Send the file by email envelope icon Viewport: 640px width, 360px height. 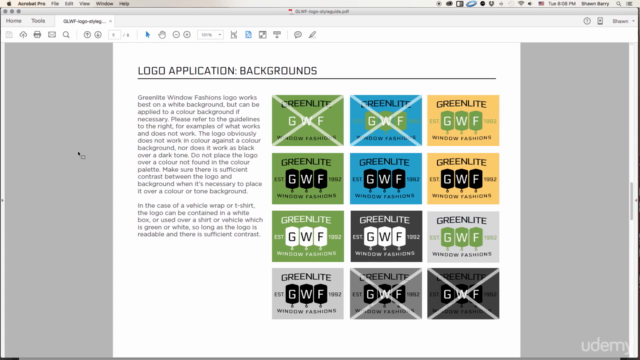(52, 35)
